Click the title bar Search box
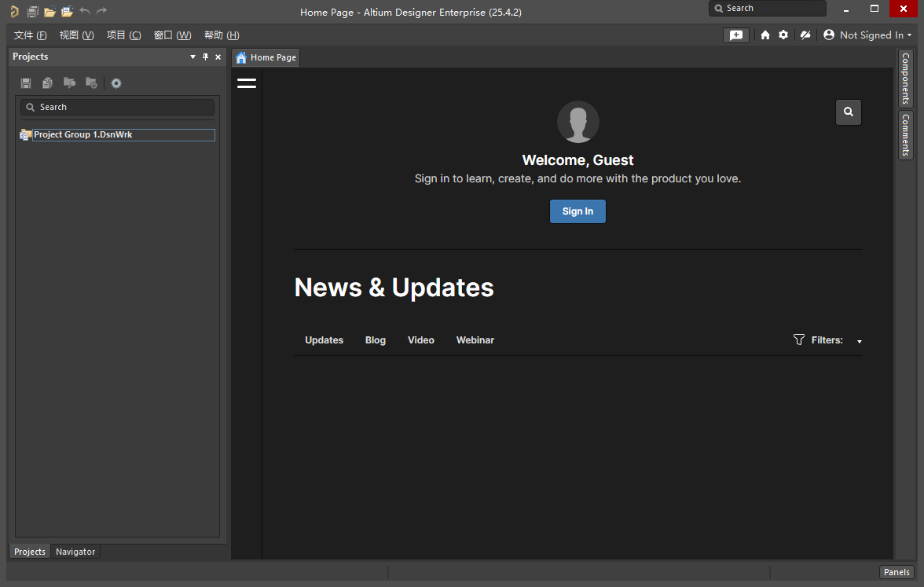 [767, 8]
